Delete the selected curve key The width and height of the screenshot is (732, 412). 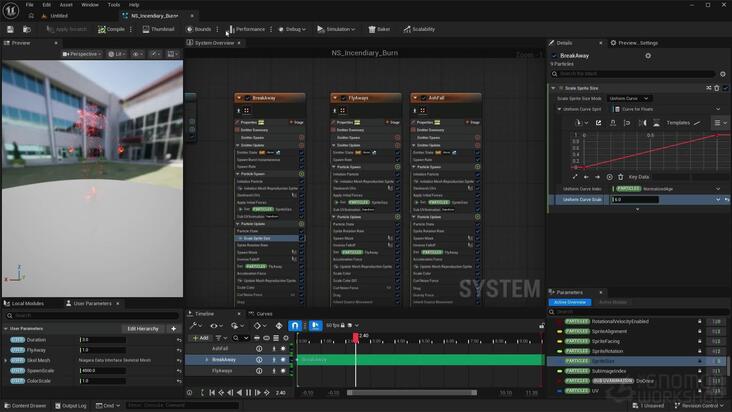(620, 177)
